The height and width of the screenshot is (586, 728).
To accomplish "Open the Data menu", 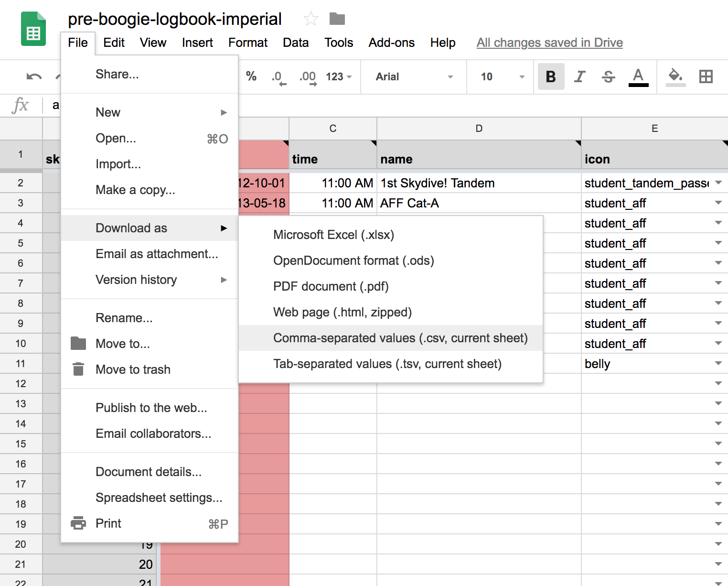I will point(296,43).
